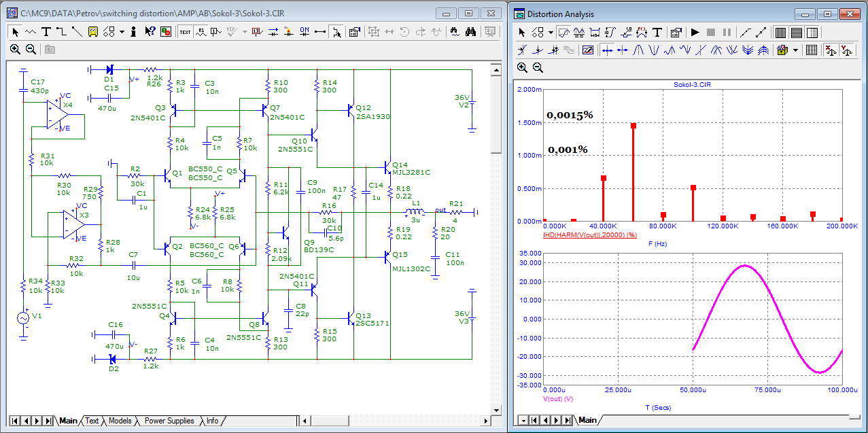Zoom in on the schematic window
Image resolution: width=868 pixels, height=433 pixels.
tap(15, 49)
